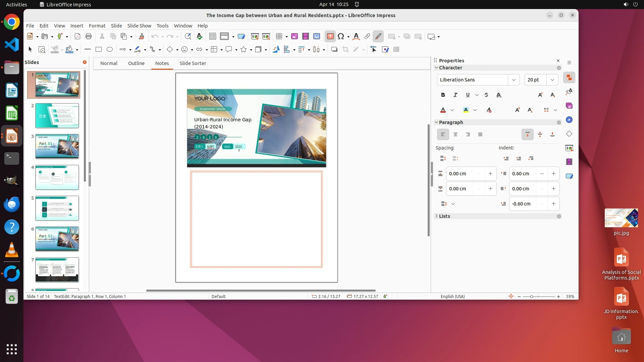
Task: Open the Chrome browser from dock
Action: pos(12,22)
